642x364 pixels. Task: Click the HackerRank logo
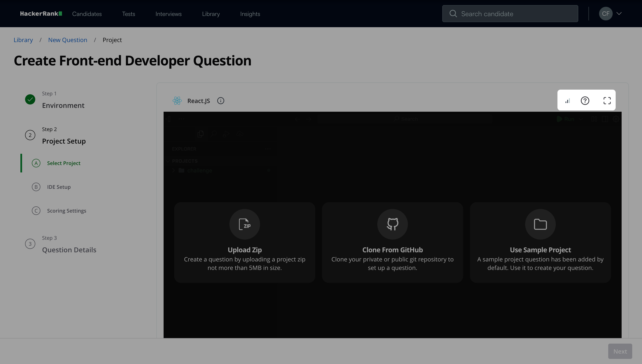pyautogui.click(x=41, y=14)
